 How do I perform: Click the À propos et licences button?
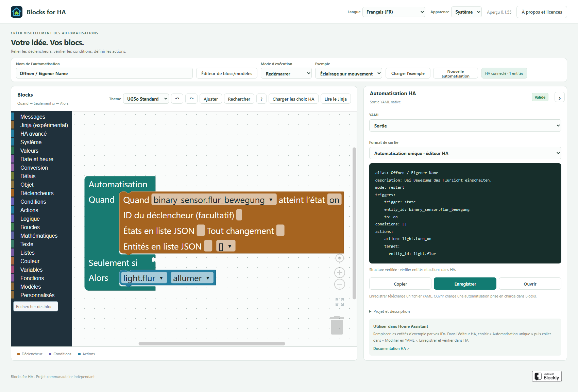[x=542, y=12]
